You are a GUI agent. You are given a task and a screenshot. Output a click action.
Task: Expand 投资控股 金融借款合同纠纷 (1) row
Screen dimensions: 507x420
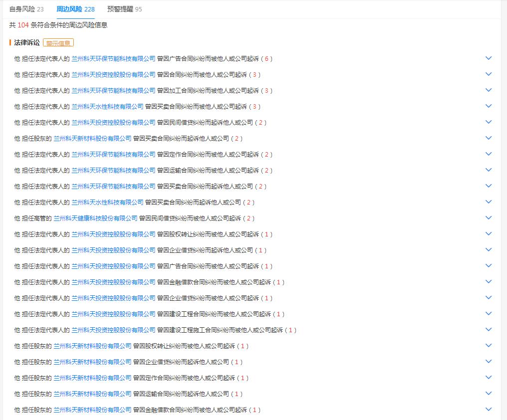[489, 282]
